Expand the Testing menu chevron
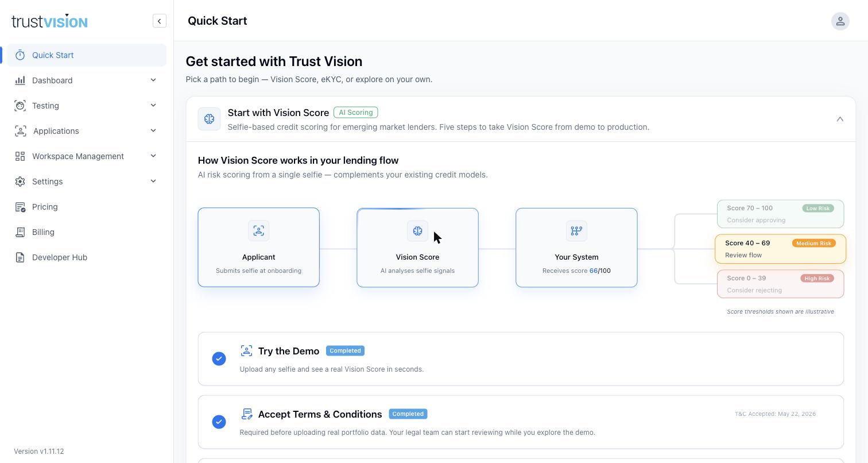 click(x=153, y=105)
